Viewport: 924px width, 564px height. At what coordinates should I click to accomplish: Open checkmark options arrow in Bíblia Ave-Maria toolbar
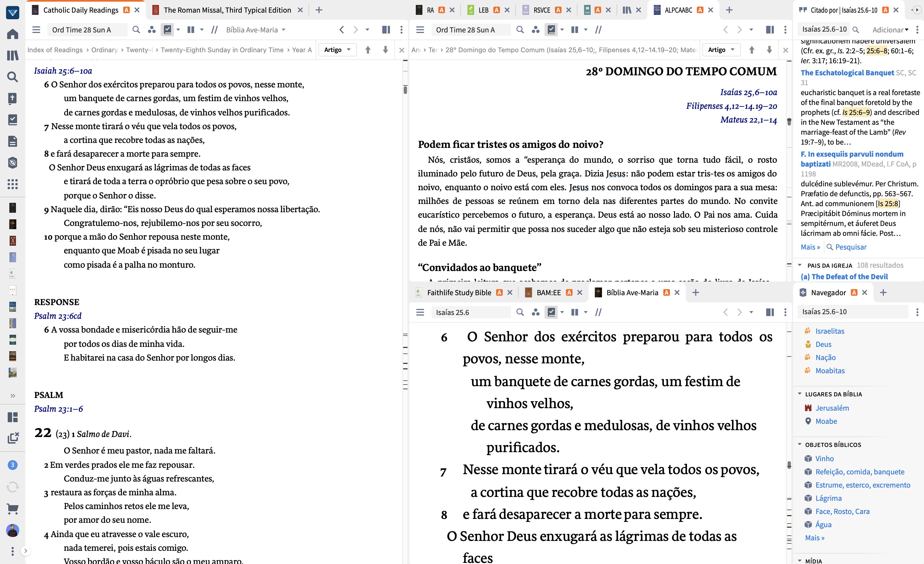coord(562,312)
